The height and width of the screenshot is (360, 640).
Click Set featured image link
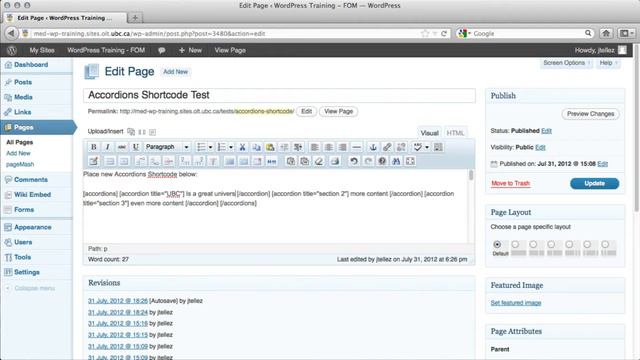(x=516, y=303)
